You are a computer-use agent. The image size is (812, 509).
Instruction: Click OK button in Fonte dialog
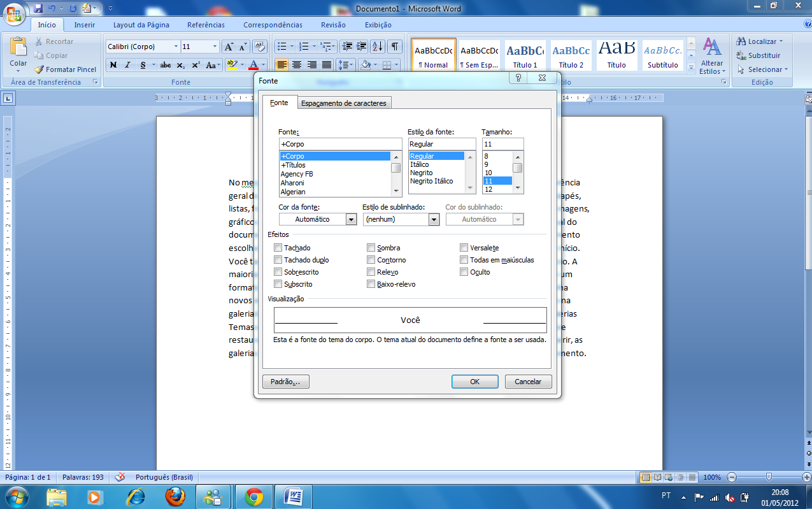pos(474,382)
